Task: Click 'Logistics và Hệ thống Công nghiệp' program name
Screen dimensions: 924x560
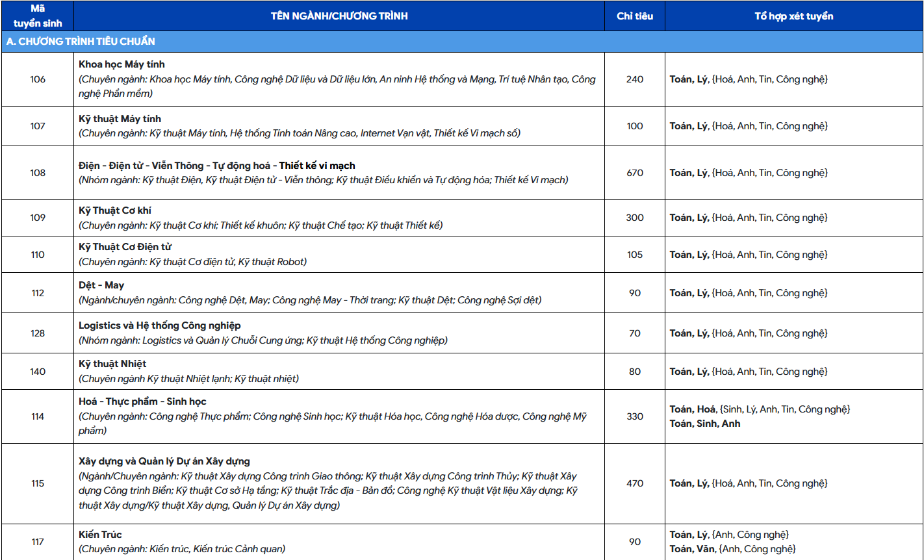Action: point(159,325)
